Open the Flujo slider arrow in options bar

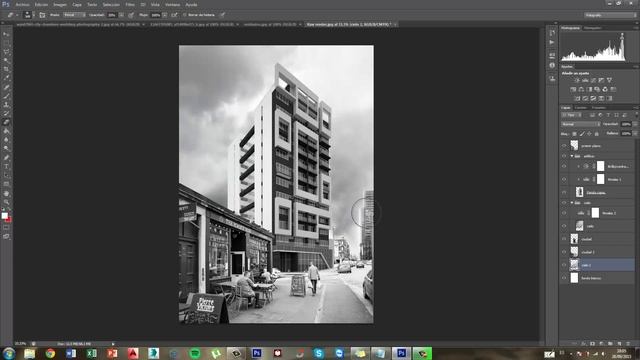[164, 15]
